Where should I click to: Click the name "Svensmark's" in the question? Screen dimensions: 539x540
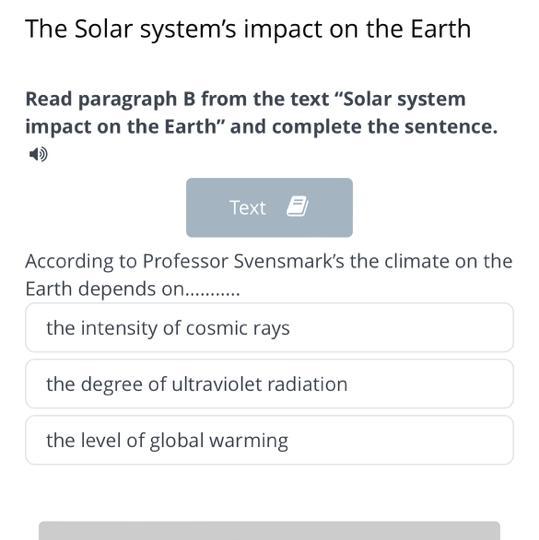pos(289,261)
